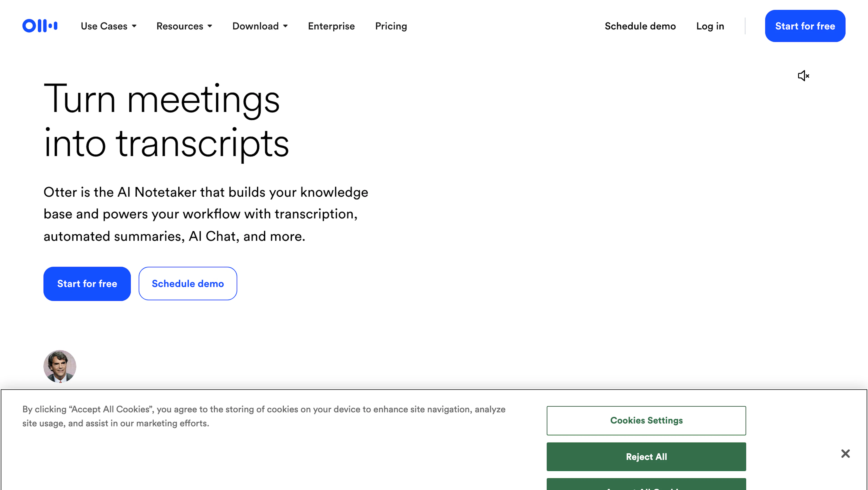Go to the Enterprise page
Image resolution: width=868 pixels, height=490 pixels.
[331, 26]
